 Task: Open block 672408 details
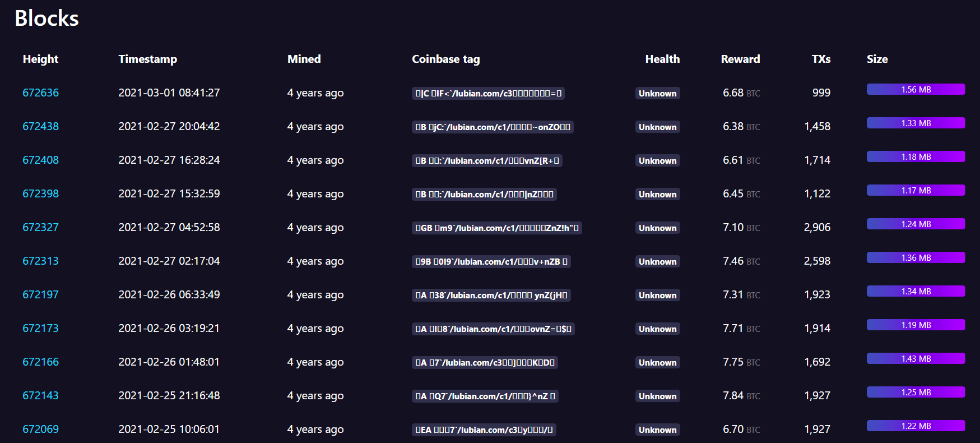tap(40, 160)
